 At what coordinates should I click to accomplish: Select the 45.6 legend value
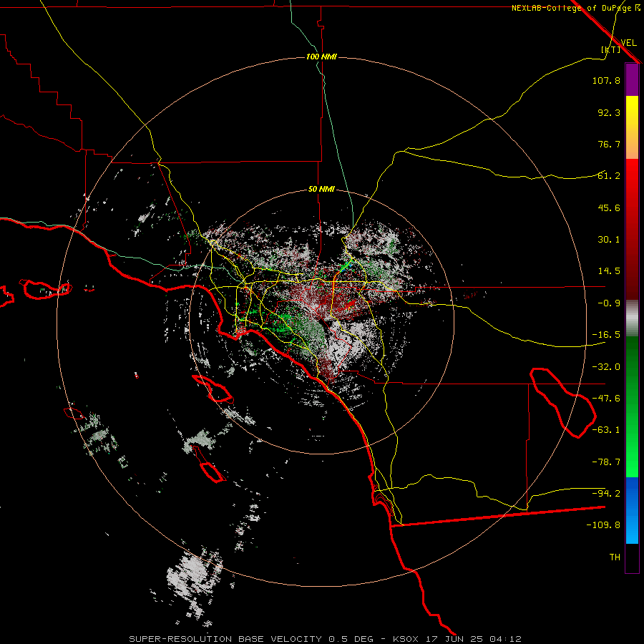point(609,208)
